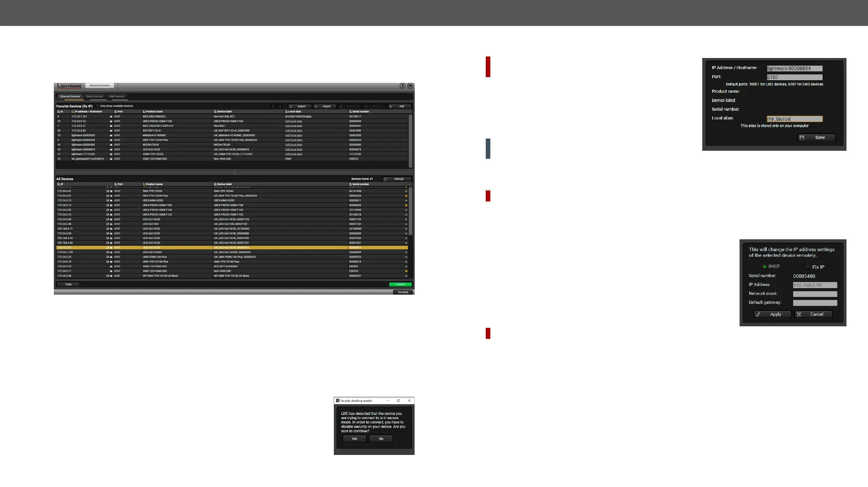Viewport: 868px width, 487px height.
Task: Unstar the 172.24.5.17 VINX-120 device
Action: pos(406,271)
